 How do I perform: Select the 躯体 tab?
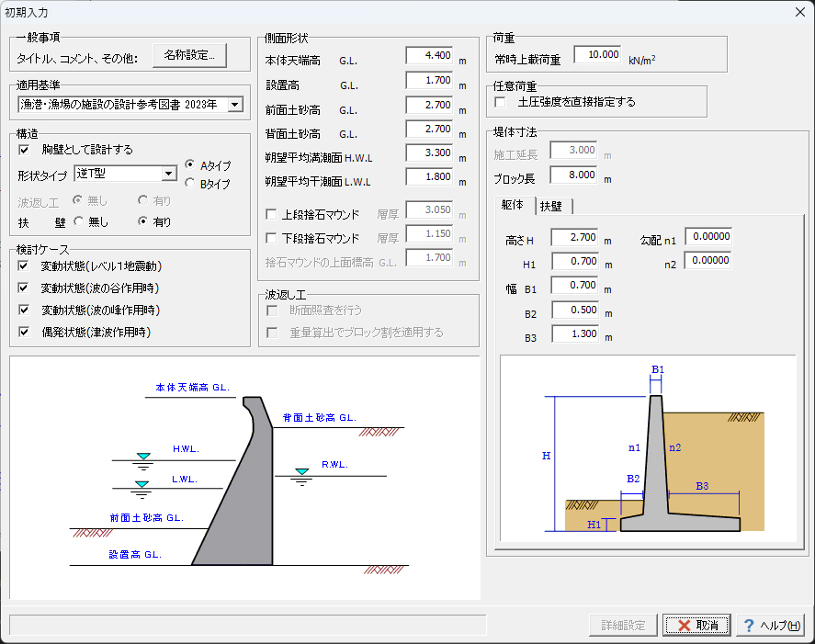[513, 205]
